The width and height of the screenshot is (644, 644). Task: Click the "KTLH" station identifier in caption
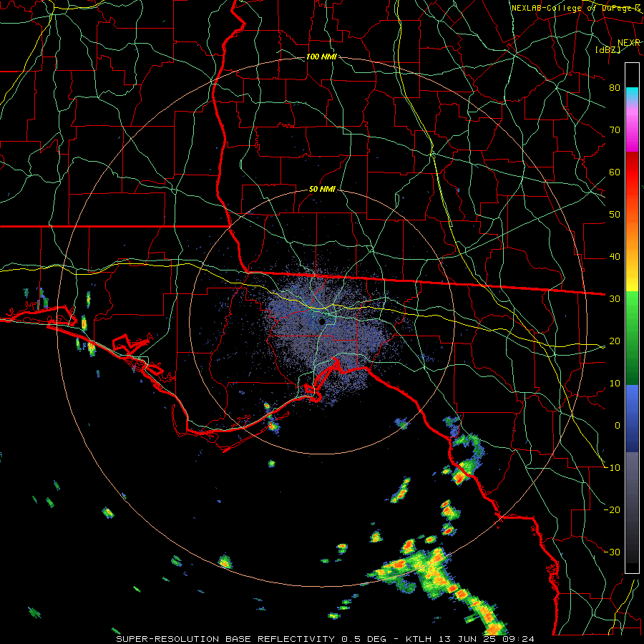[419, 639]
